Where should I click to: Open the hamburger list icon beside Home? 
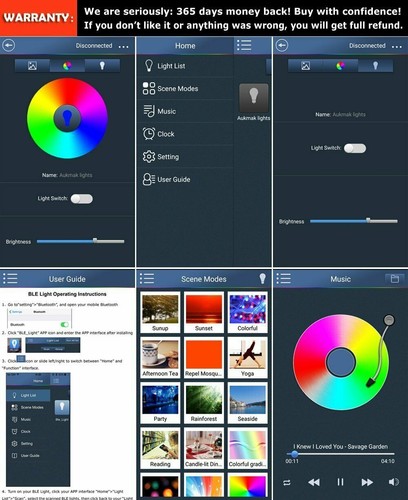(244, 45)
